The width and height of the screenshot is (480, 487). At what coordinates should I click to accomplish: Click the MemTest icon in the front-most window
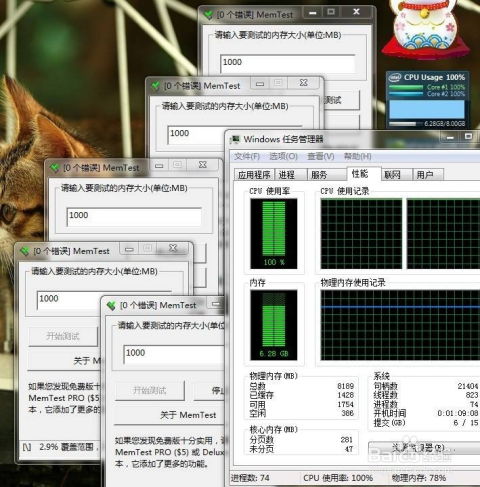pos(111,305)
